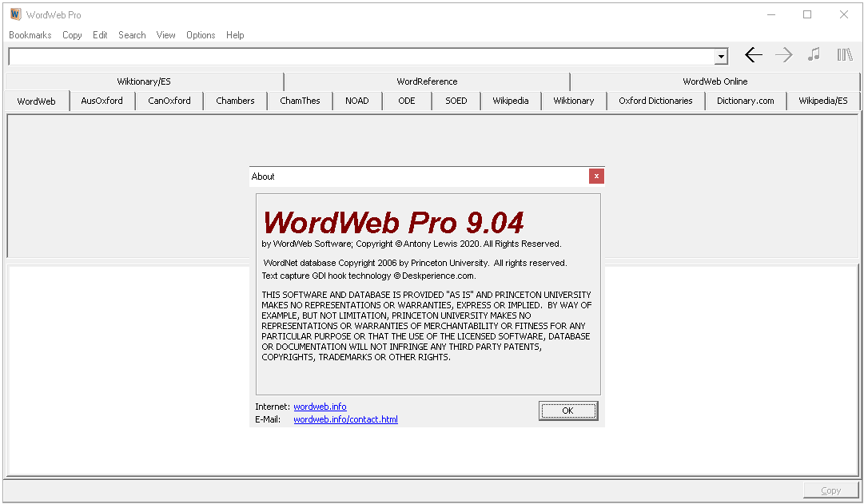864x504 pixels.
Task: Close the WordWeb Pro window
Action: coord(843,15)
